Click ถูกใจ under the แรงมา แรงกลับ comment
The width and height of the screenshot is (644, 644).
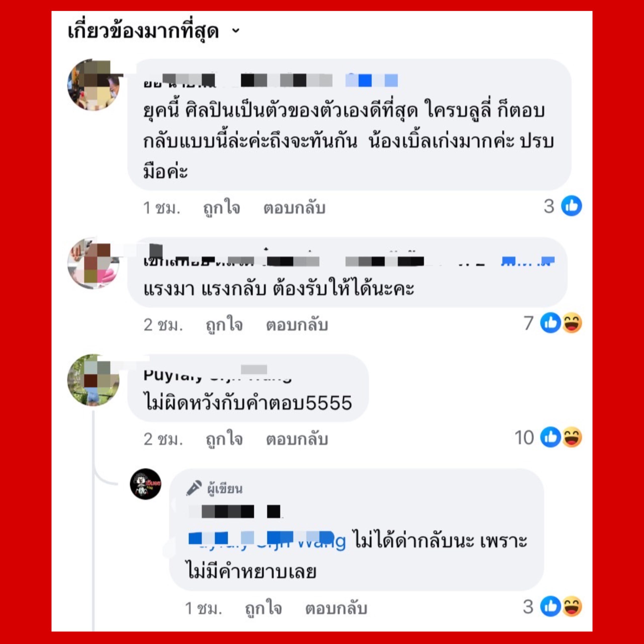point(224,325)
